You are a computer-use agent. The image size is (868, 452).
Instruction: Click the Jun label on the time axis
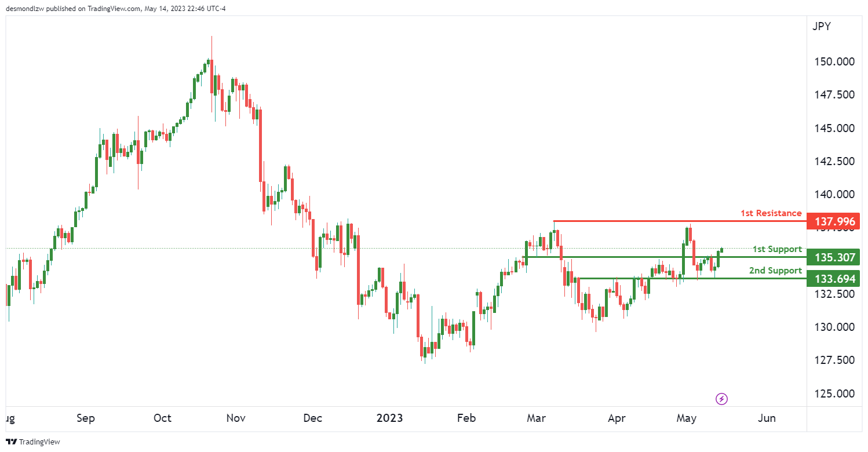766,418
